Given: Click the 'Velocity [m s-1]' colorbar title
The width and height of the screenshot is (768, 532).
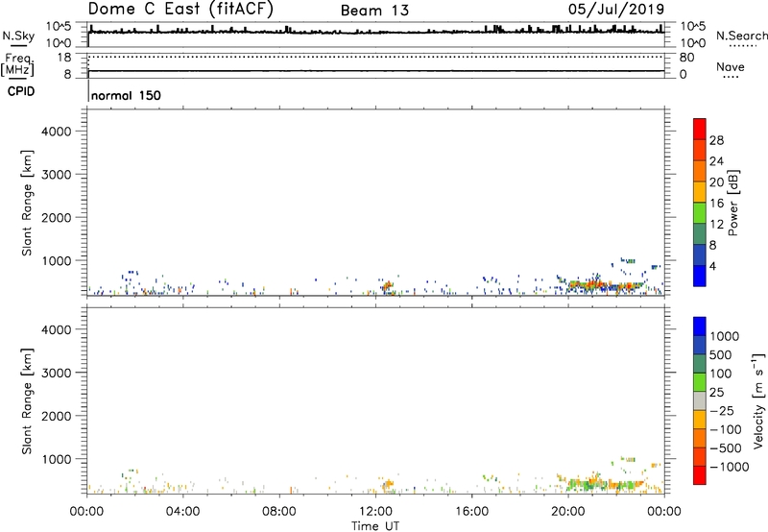Looking at the screenshot, I should coord(758,400).
